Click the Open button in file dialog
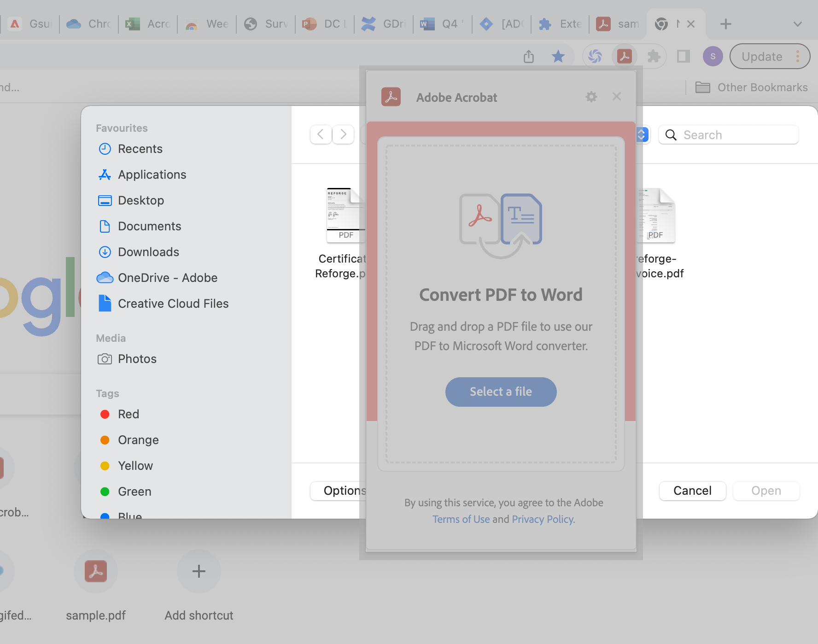This screenshot has width=818, height=644. 766,491
